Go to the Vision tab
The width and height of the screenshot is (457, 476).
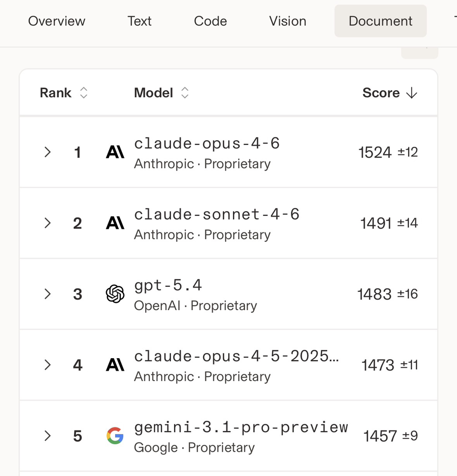(x=288, y=21)
